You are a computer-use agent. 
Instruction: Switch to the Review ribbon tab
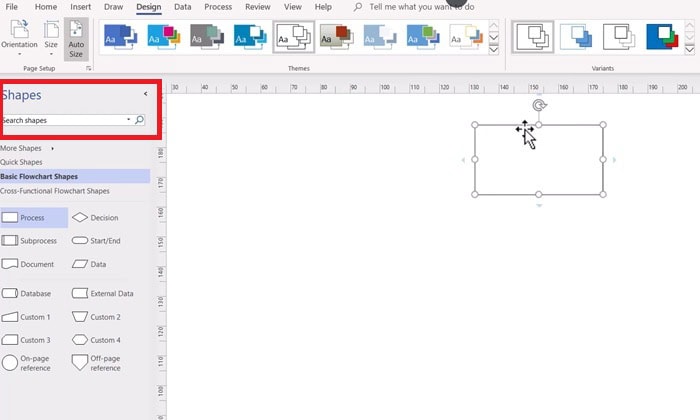click(258, 7)
